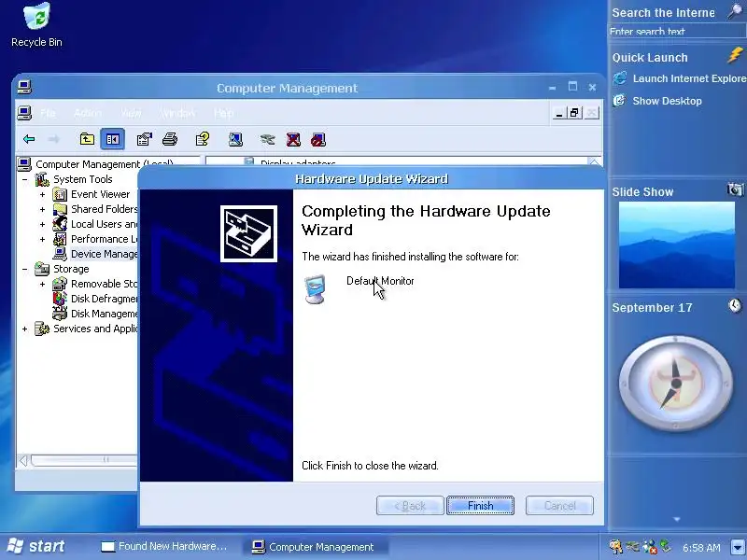Click the Found New Hardware tray icon
Viewport: 747px width, 560px height.
tap(615, 547)
